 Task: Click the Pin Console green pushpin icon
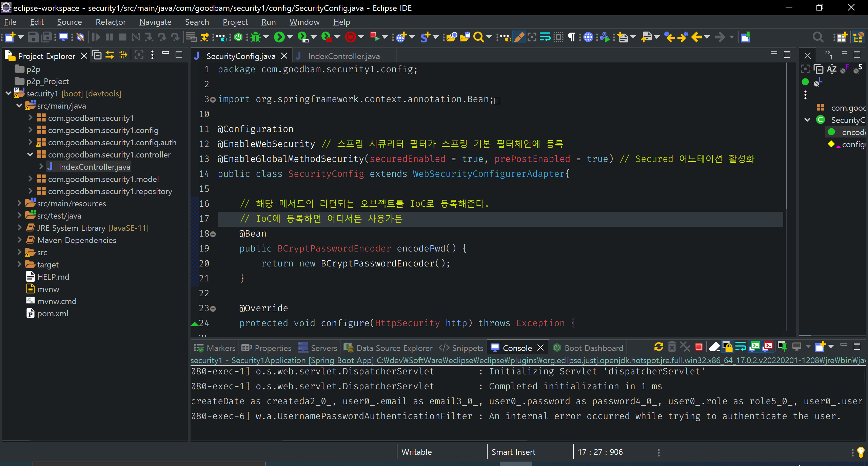(x=782, y=347)
